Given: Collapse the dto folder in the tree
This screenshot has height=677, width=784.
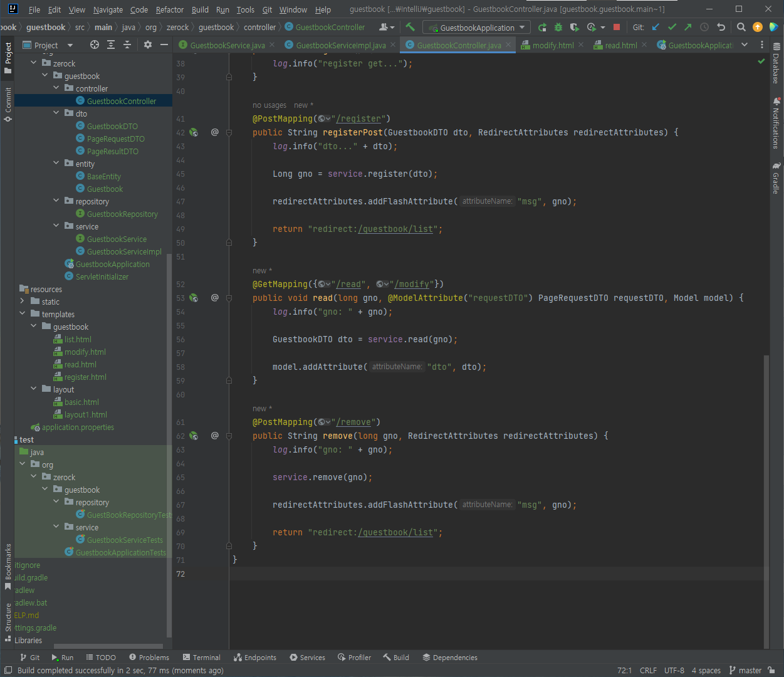Looking at the screenshot, I should [56, 113].
